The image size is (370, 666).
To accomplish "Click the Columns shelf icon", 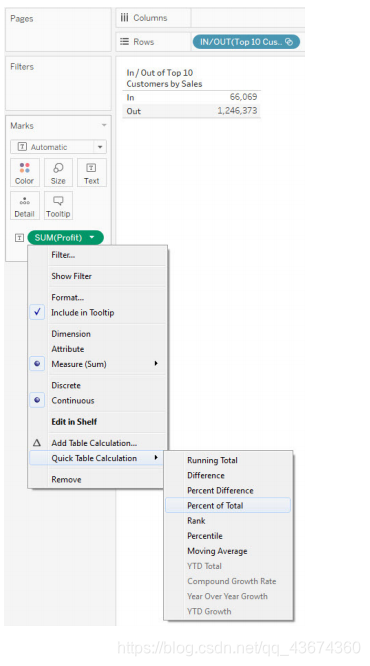I will 124,17.
